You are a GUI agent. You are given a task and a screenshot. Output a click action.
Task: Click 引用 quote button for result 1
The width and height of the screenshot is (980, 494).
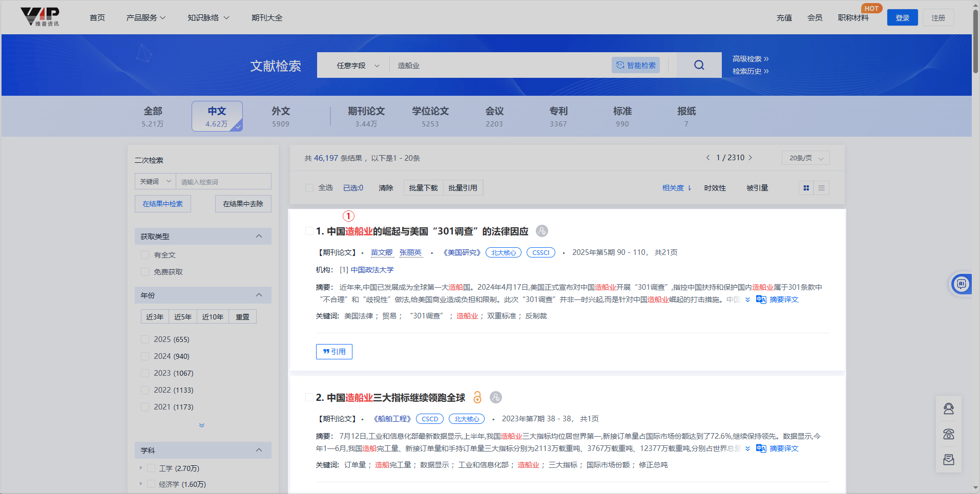[334, 352]
